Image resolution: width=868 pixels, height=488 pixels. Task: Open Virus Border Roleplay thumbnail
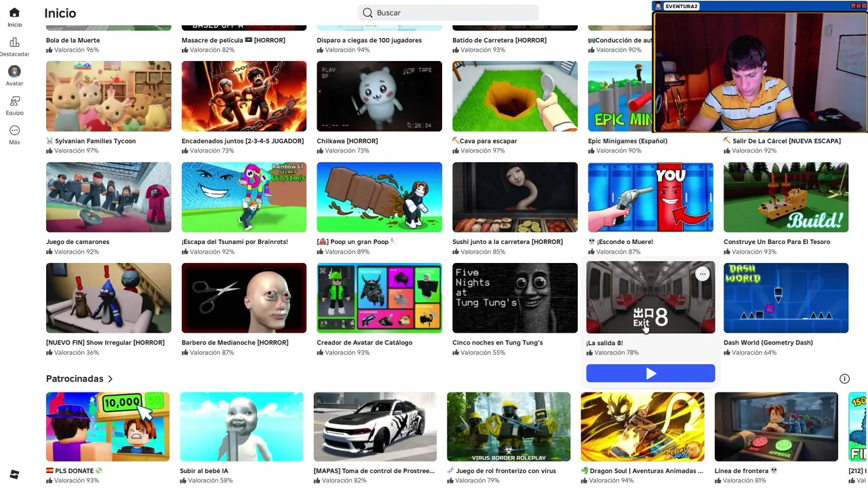pos(509,427)
